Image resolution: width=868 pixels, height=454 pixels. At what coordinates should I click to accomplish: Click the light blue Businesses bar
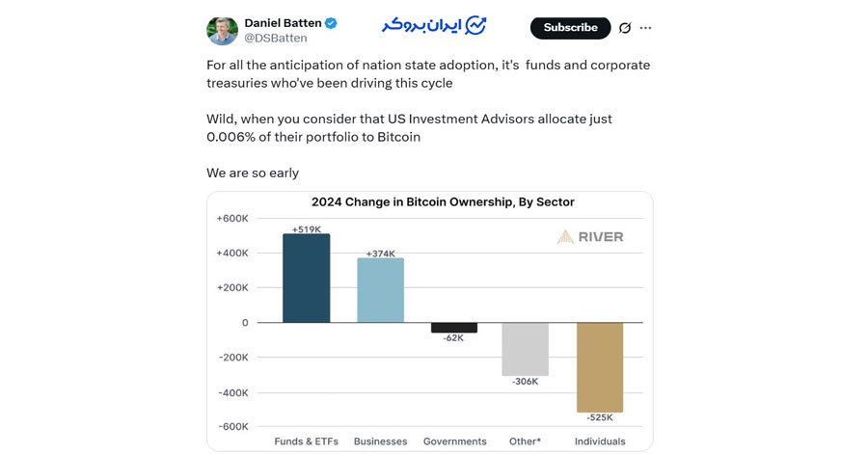coord(380,290)
